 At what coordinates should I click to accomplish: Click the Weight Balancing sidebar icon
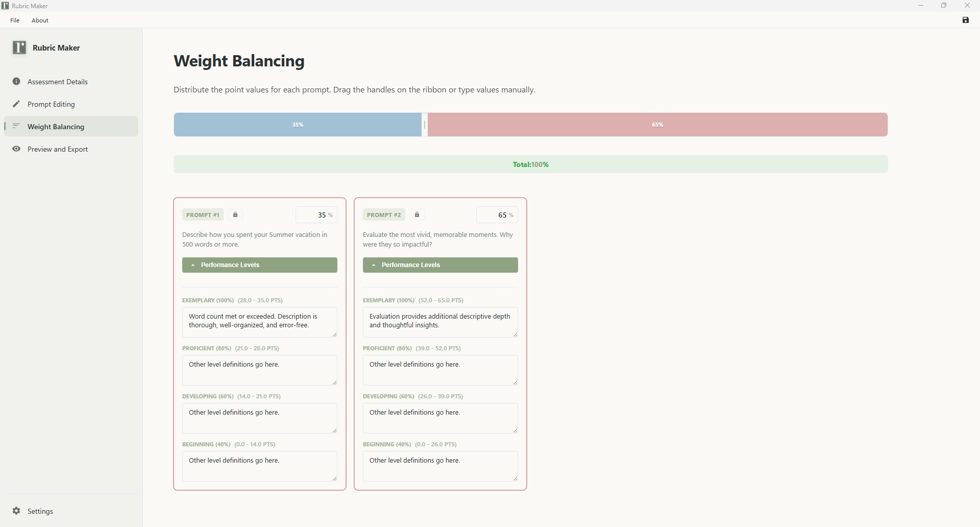tap(16, 126)
